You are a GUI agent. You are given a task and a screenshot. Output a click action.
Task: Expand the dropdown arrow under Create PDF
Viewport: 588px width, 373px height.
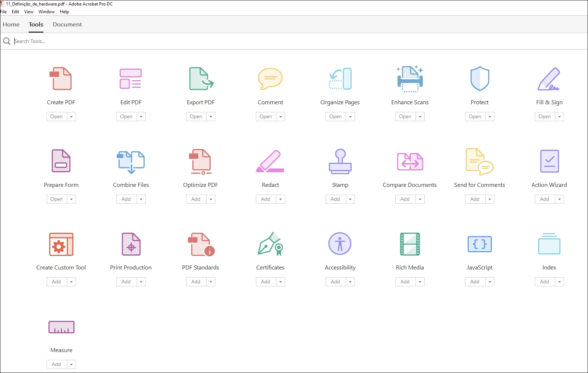[x=71, y=117]
